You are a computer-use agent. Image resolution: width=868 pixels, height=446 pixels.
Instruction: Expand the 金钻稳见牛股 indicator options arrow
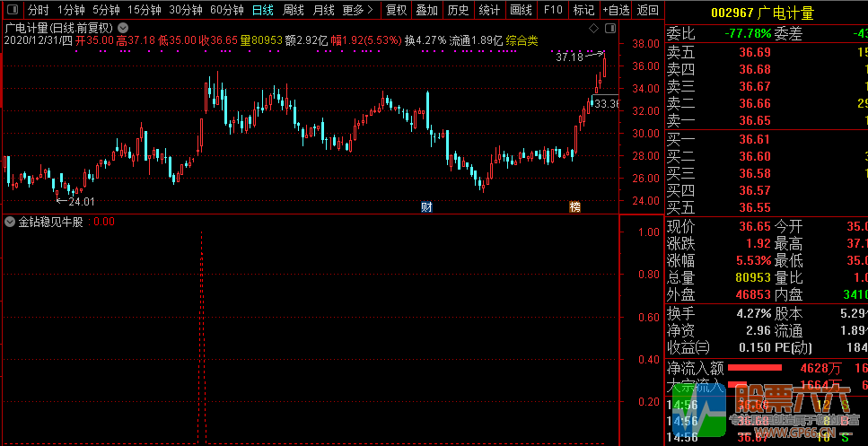point(10,222)
